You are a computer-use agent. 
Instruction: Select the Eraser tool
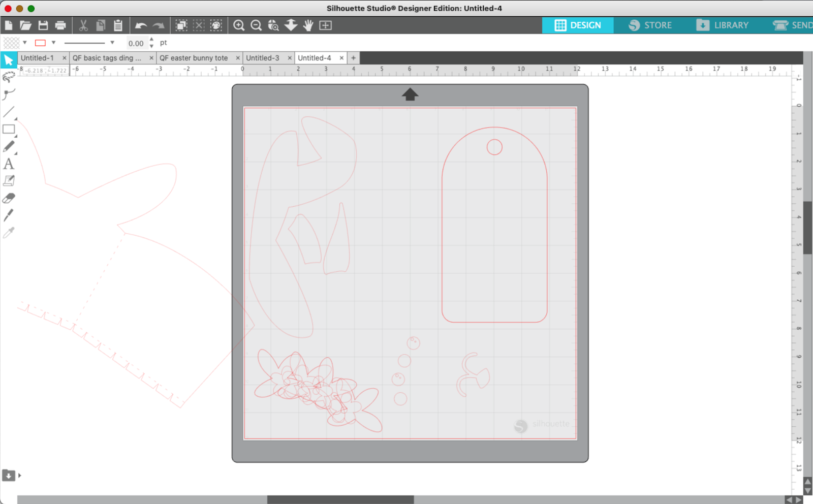(9, 198)
